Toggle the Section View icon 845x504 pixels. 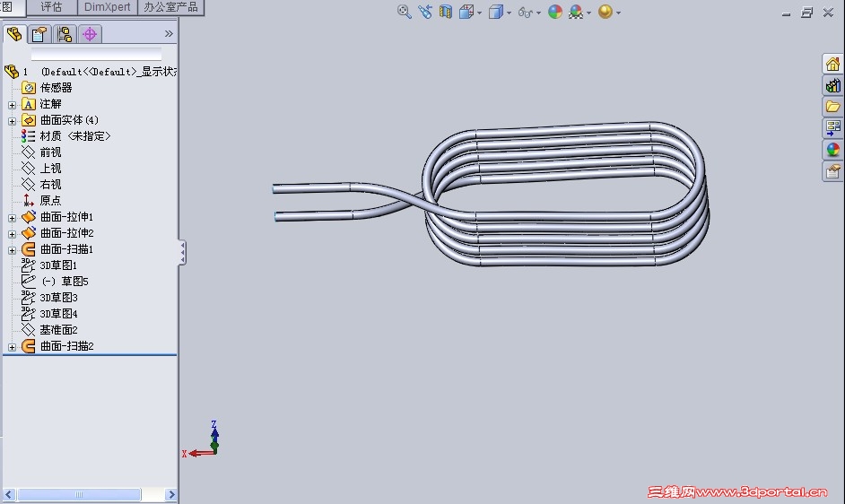click(x=445, y=12)
